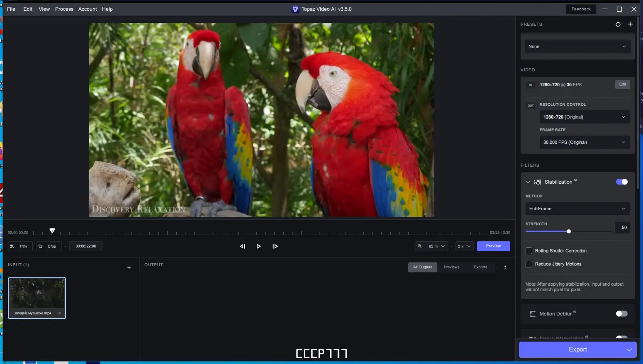Viewport: 643px width, 364px height.
Task: Open the Resolution Control dropdown
Action: [584, 117]
